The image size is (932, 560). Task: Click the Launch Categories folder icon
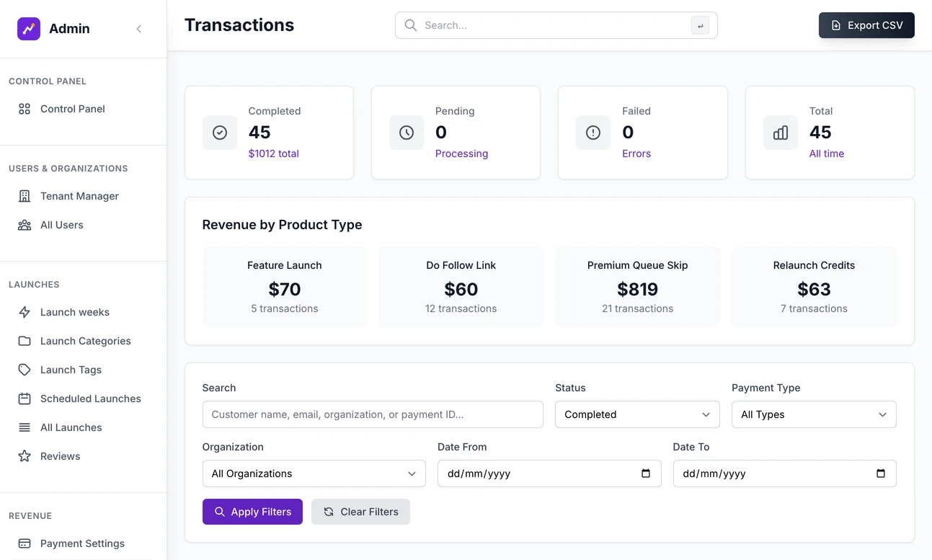(x=25, y=341)
